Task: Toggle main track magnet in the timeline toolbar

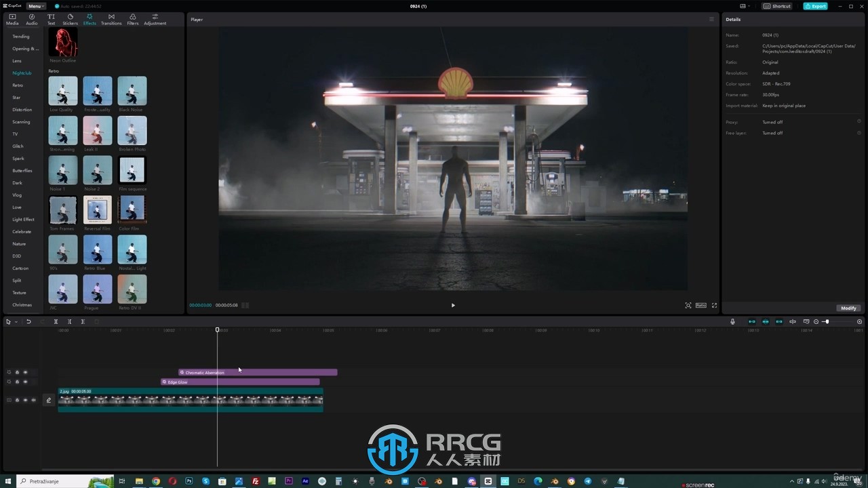Action: pyautogui.click(x=751, y=322)
